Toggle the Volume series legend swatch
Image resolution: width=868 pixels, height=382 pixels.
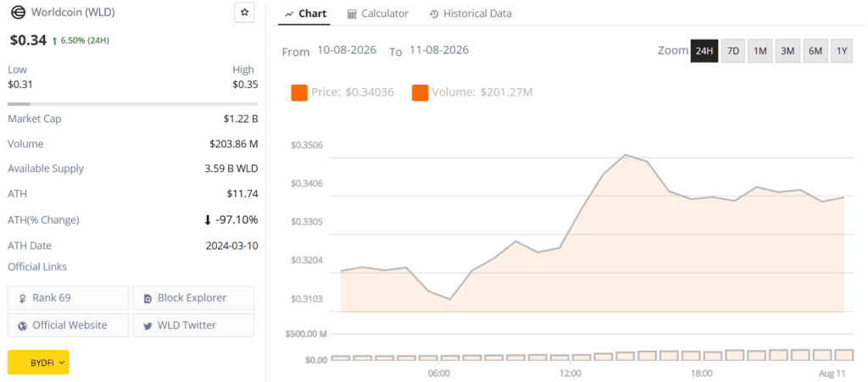(x=420, y=93)
